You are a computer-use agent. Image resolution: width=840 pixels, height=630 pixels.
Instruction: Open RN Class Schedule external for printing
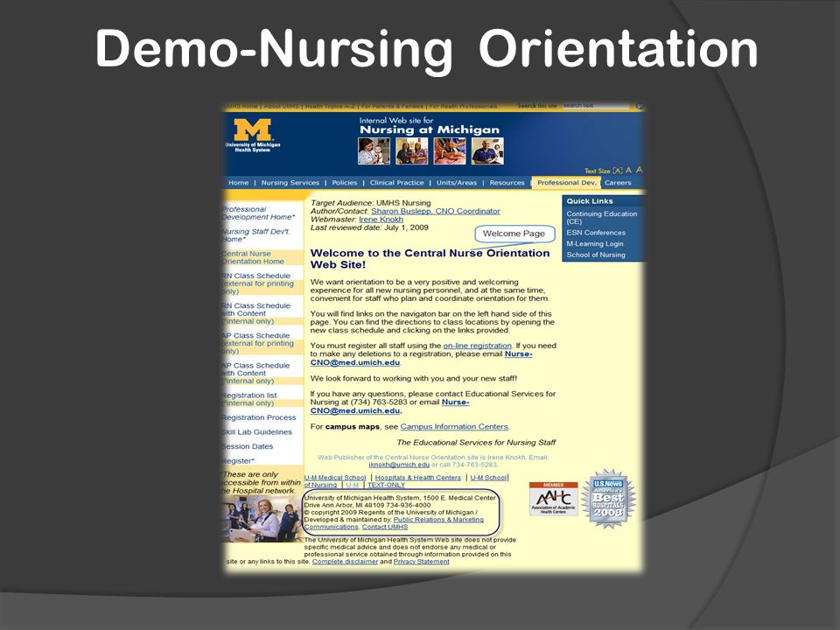coord(257,283)
